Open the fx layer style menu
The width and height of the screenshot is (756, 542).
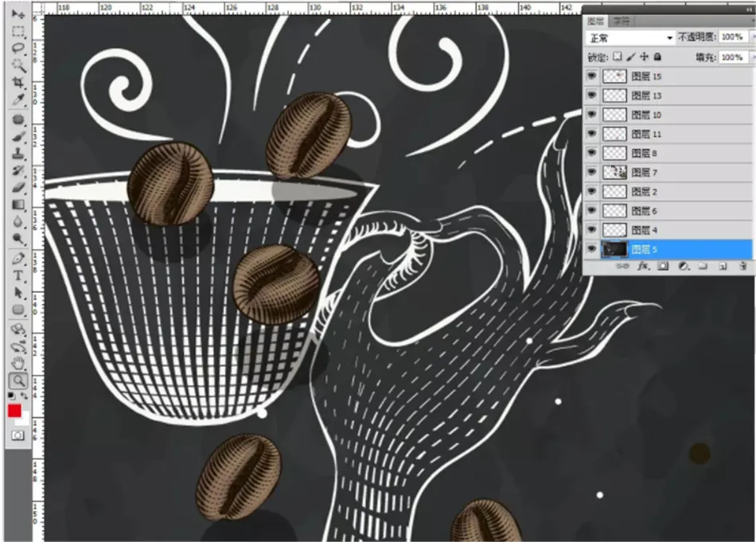click(643, 266)
